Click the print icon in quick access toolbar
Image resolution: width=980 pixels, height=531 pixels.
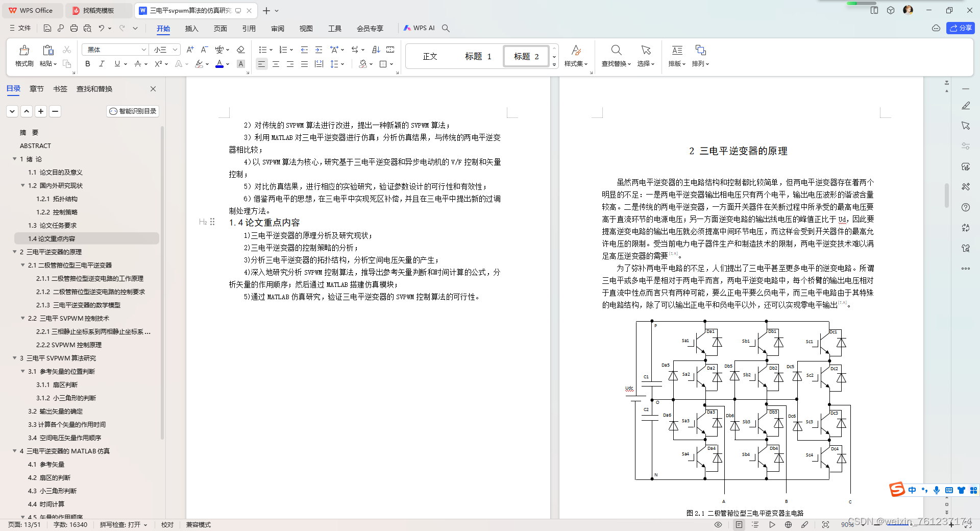pyautogui.click(x=74, y=28)
